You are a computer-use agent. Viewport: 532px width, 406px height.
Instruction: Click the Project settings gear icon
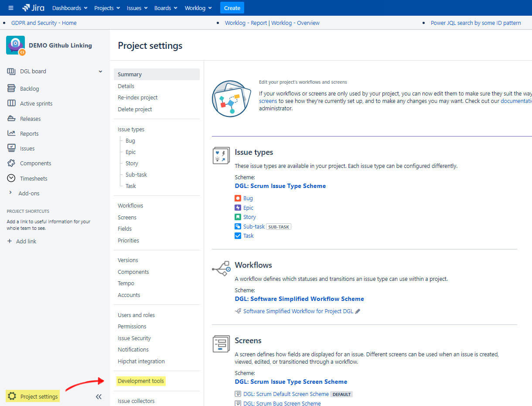click(12, 396)
